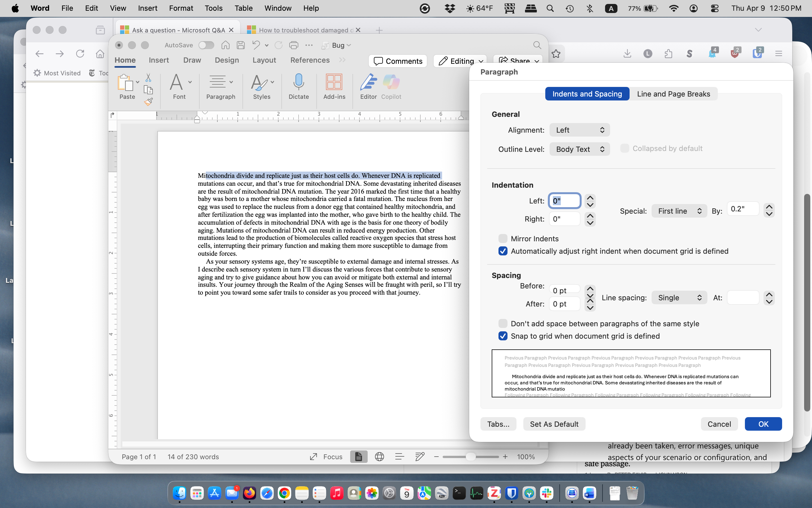
Task: Click Print Layout view icon in status bar
Action: pos(359,457)
